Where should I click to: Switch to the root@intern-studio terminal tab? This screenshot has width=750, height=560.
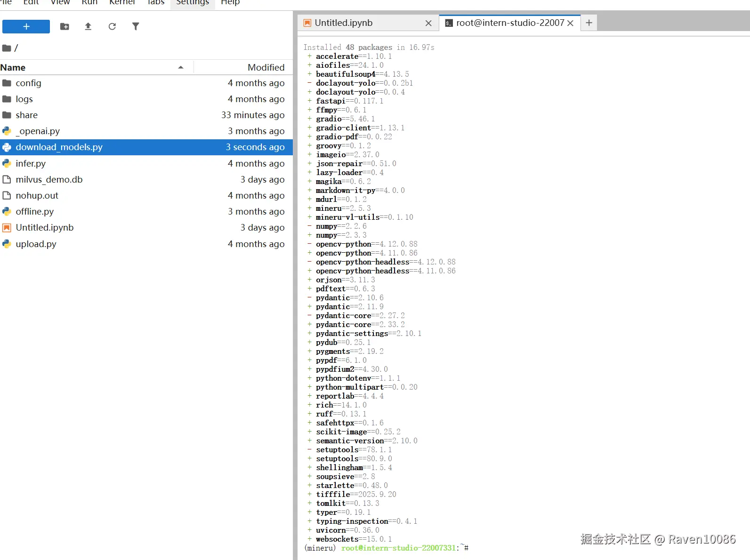(x=510, y=23)
